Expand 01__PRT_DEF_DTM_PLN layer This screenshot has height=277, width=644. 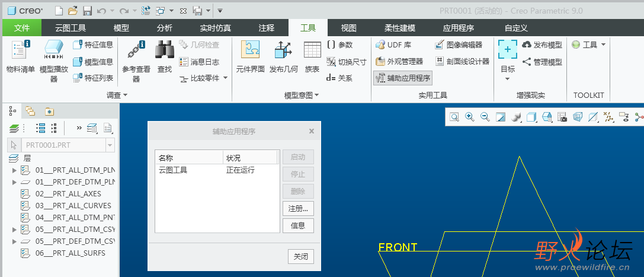(x=14, y=182)
